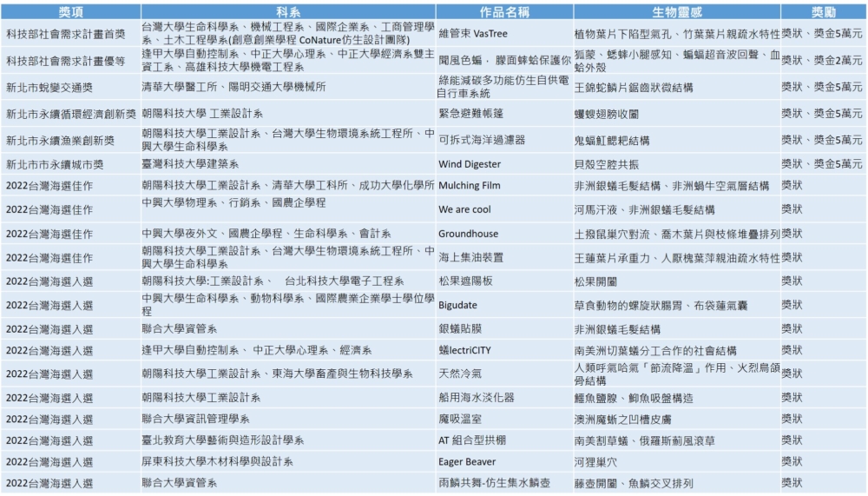Select the 聞風色蝠 work name cell
This screenshot has height=496, width=868.
[x=504, y=61]
